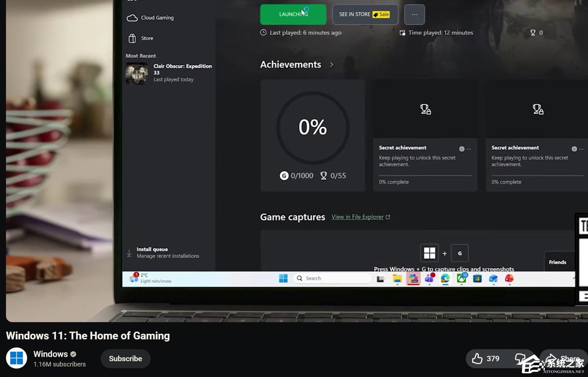Open Microsoft Teams from the taskbar
This screenshot has height=377, width=588.
tap(429, 278)
